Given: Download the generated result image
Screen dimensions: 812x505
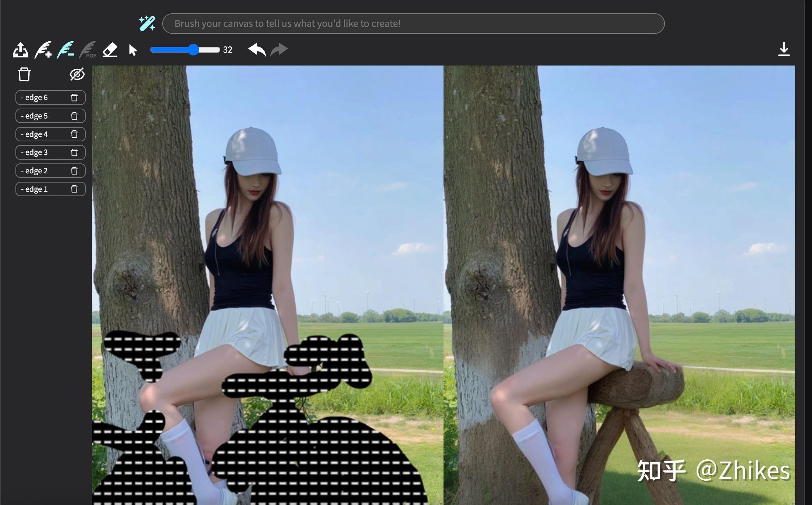Looking at the screenshot, I should click(784, 49).
